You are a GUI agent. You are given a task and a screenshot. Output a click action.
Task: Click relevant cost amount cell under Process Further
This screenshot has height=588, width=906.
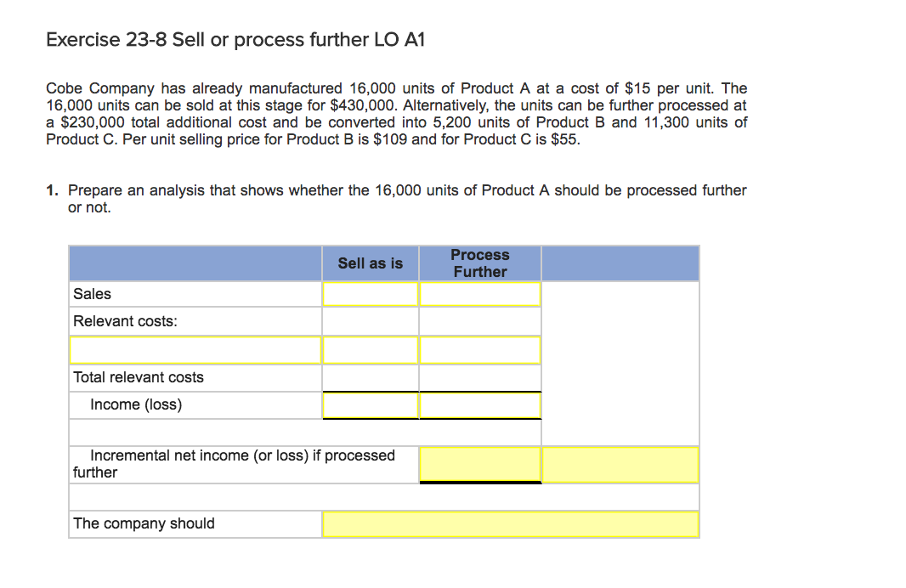[x=480, y=349]
